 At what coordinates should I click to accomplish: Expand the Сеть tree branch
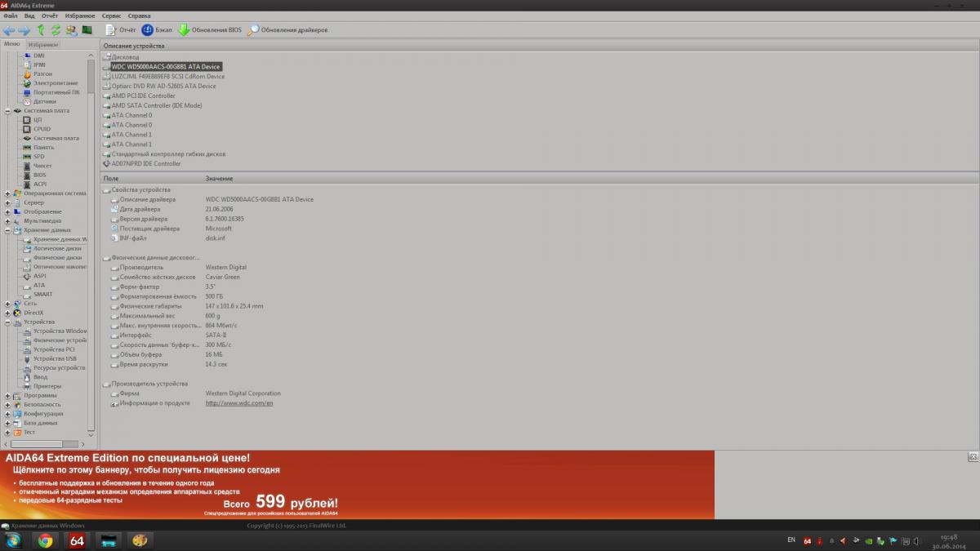point(7,304)
